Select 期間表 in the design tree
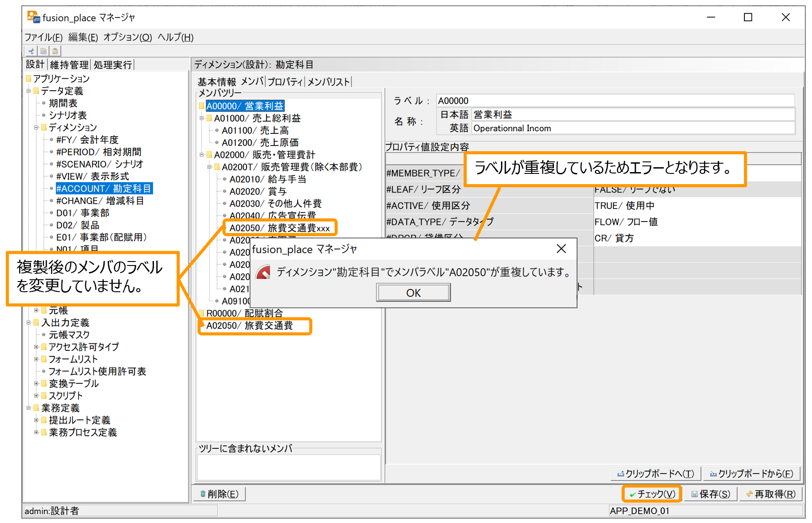 coord(63,103)
